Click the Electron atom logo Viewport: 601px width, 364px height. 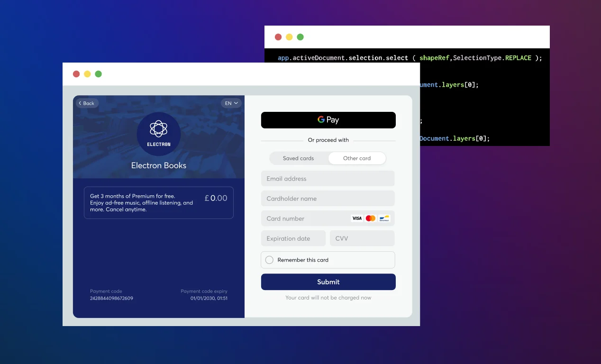(159, 129)
